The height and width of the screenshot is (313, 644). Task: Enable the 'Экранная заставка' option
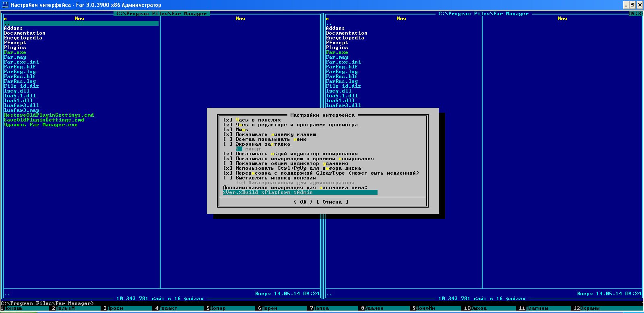228,144
